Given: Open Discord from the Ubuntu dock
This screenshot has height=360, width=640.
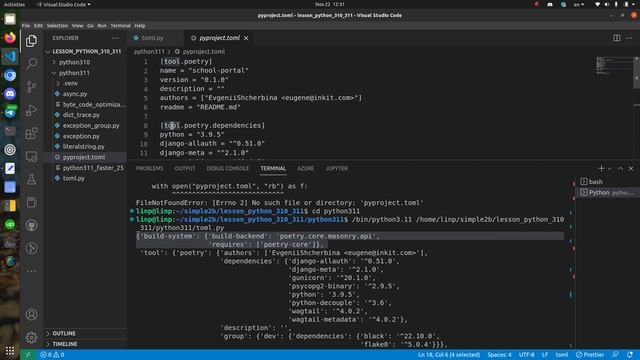Looking at the screenshot, I should 10,93.
